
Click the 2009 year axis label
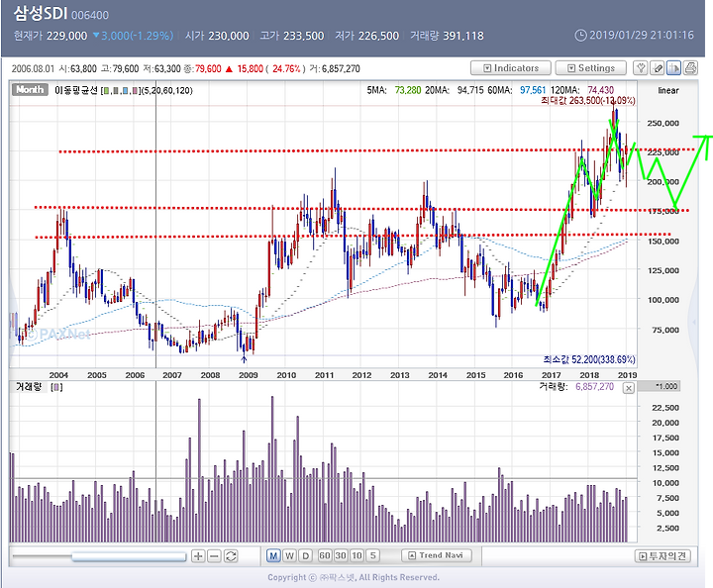point(249,375)
